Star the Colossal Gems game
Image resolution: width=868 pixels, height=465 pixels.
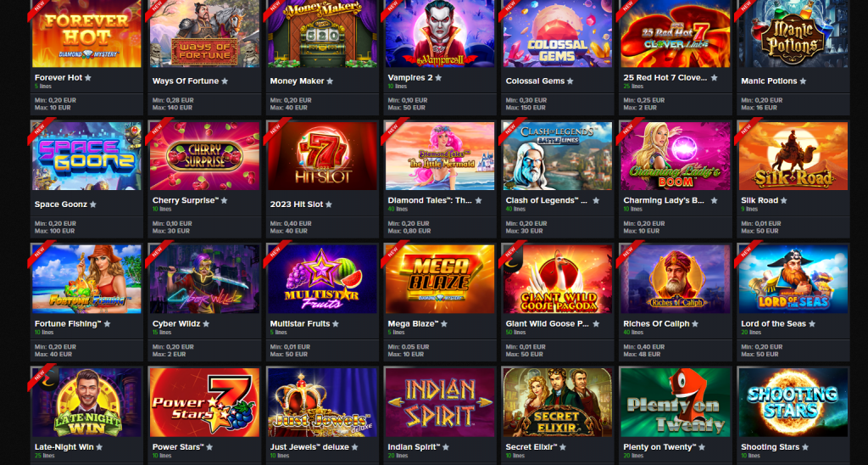coord(570,81)
